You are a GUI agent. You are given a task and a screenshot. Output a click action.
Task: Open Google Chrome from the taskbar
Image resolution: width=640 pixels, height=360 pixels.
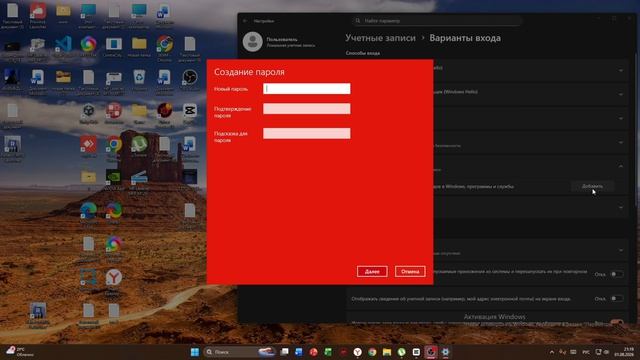(x=372, y=352)
